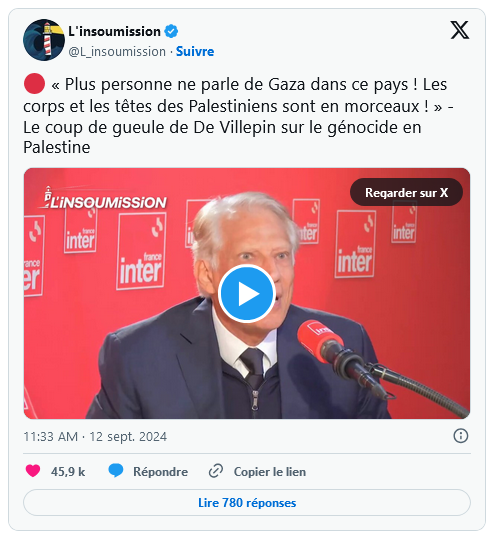
Task: Open the @L_insoumission handle
Action: click(117, 52)
